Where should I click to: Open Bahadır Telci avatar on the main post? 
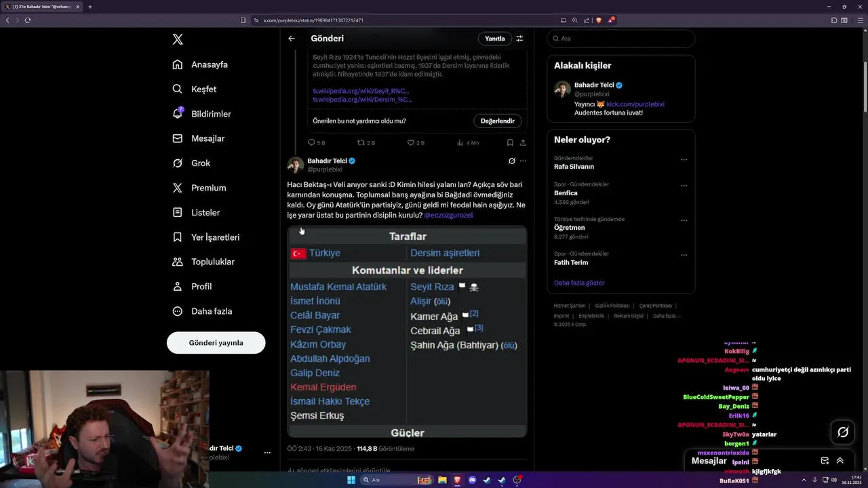click(296, 165)
